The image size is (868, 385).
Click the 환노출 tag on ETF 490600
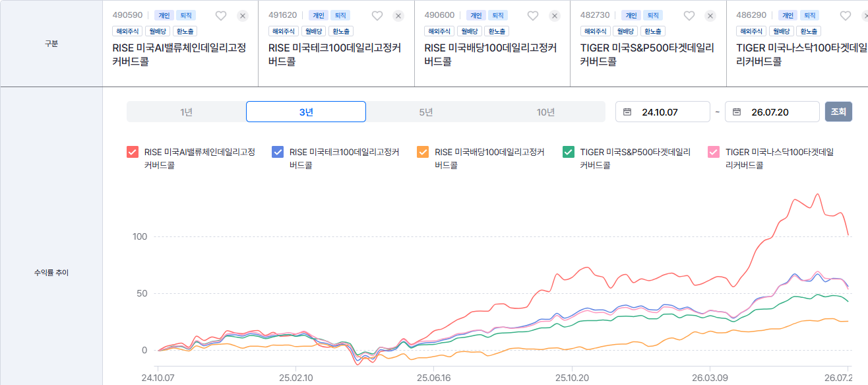496,31
